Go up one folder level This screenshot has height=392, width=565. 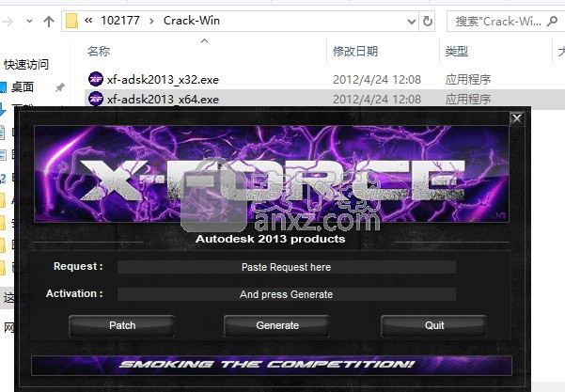(x=49, y=22)
